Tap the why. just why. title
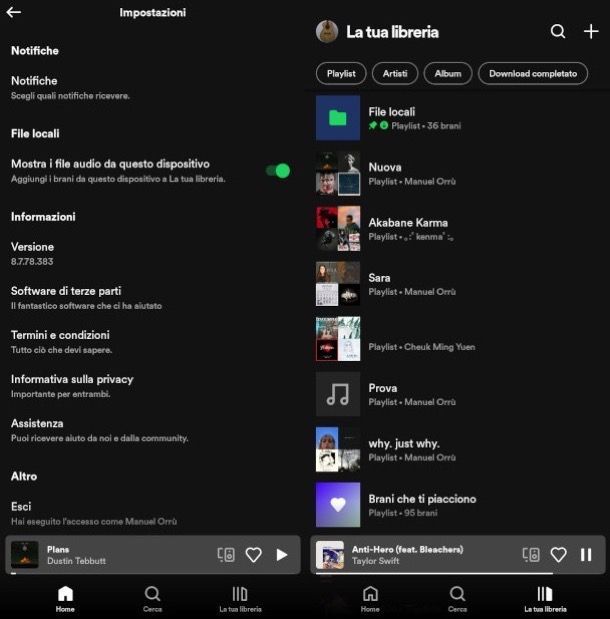Viewport: 610px width, 619px height. [x=404, y=444]
